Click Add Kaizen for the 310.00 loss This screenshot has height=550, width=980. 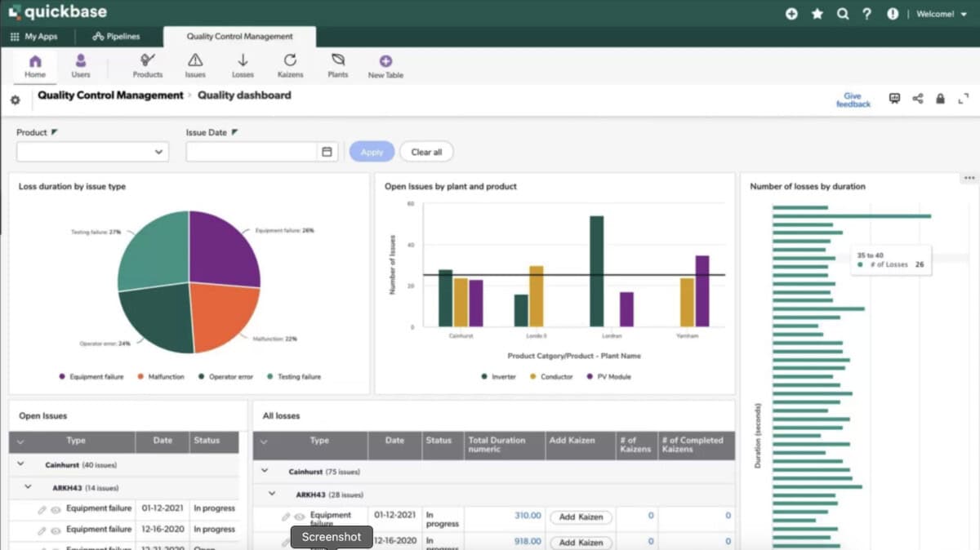pos(579,517)
